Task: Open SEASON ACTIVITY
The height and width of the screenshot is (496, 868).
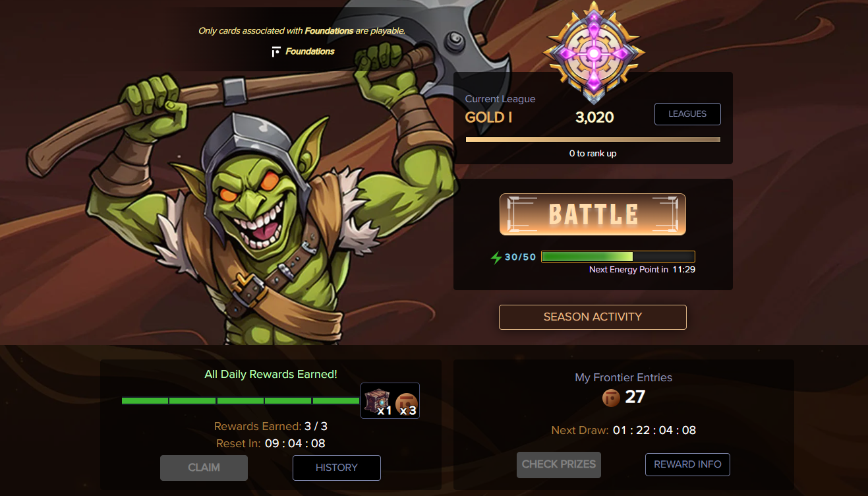Action: tap(593, 317)
